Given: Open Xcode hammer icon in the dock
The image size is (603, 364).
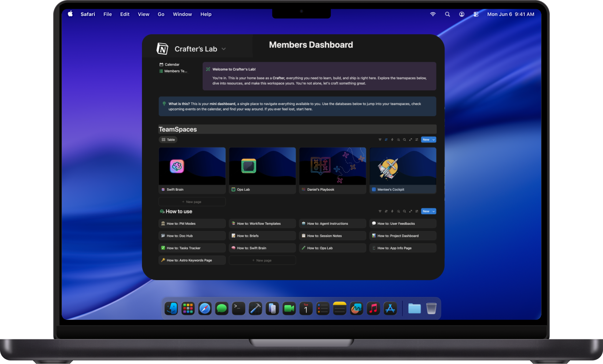Looking at the screenshot, I should coord(255,308).
